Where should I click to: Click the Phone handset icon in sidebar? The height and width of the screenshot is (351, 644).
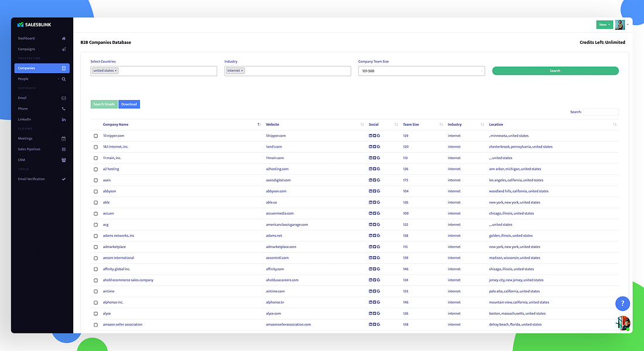(x=64, y=109)
